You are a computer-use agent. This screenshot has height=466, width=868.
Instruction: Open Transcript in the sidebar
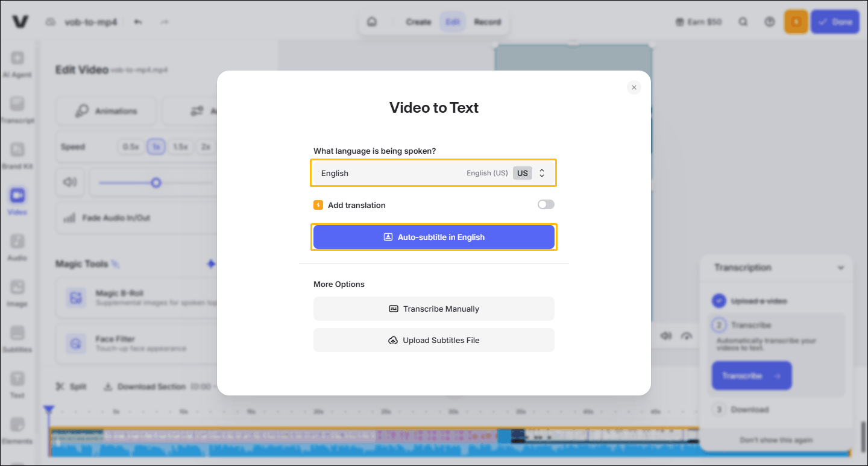click(x=17, y=110)
